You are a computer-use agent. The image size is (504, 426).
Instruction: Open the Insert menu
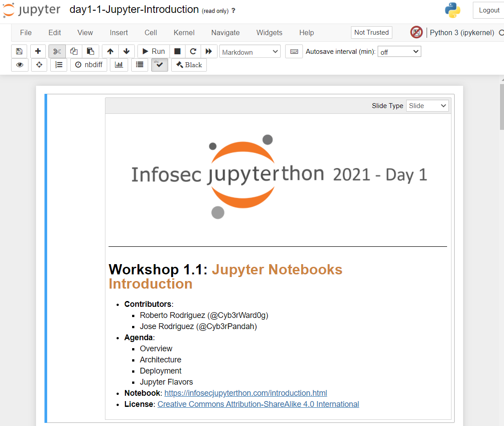[x=119, y=33]
